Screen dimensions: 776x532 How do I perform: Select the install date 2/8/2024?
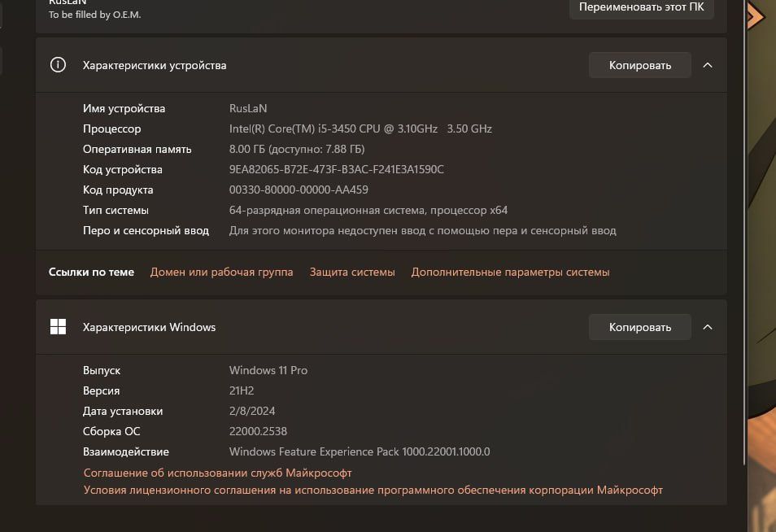[252, 411]
